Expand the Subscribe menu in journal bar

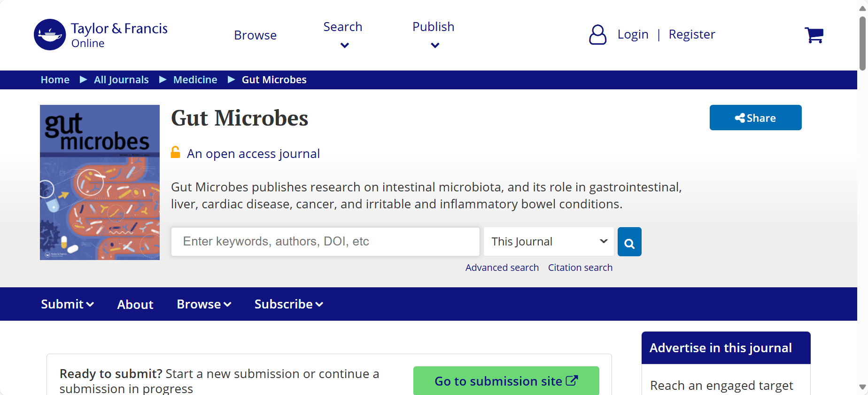tap(288, 304)
